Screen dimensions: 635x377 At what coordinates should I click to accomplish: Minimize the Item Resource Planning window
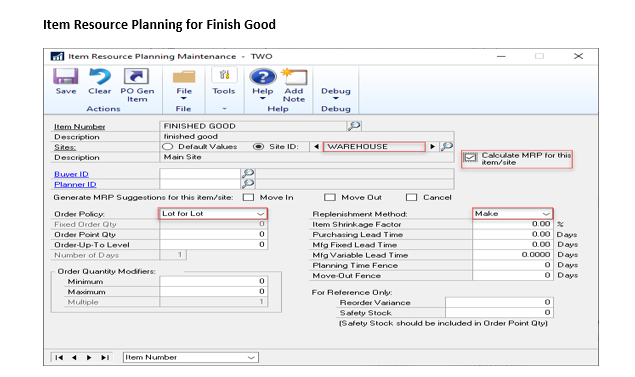pyautogui.click(x=501, y=56)
